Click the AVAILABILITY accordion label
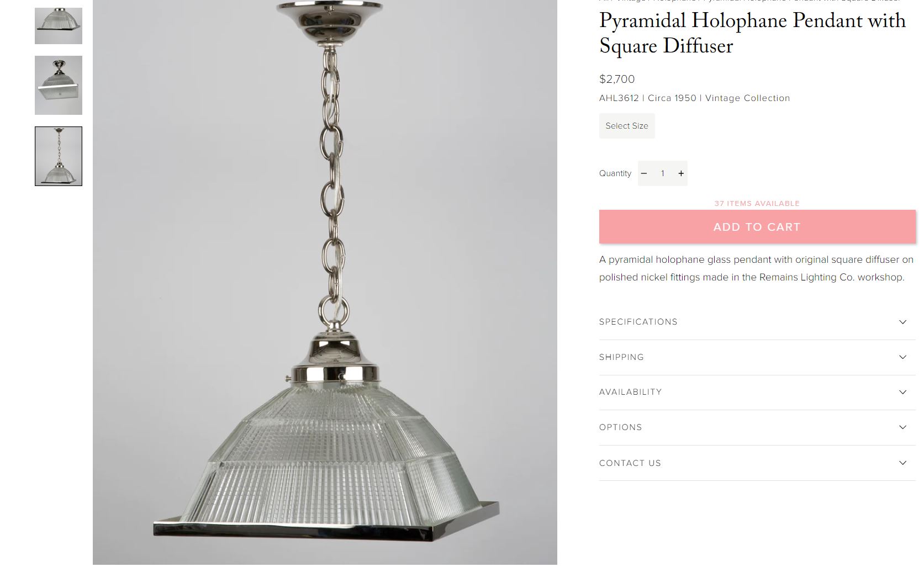The image size is (924, 567). tap(630, 392)
